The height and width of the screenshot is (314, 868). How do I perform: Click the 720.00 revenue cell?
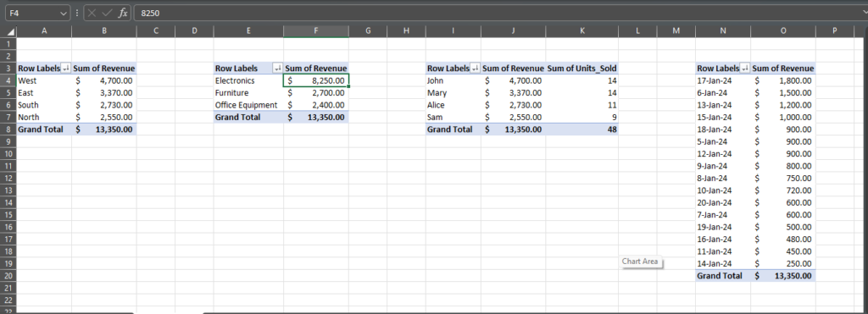click(x=782, y=190)
